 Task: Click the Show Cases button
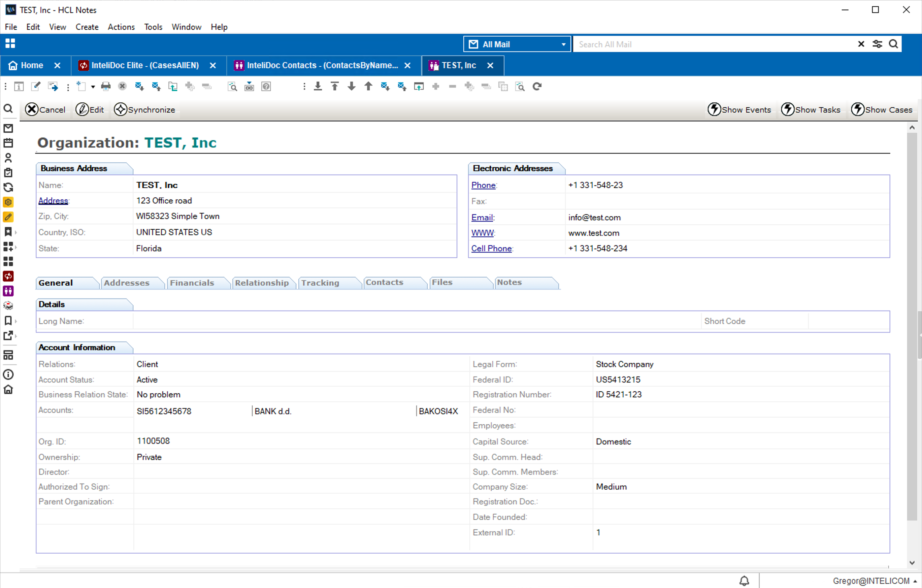[x=881, y=109]
